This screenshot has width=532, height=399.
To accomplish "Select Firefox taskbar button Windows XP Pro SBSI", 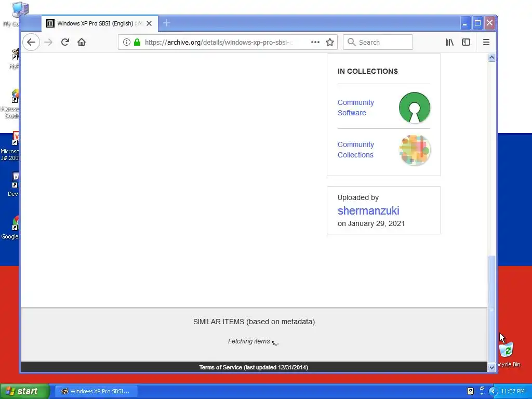I will (x=96, y=391).
